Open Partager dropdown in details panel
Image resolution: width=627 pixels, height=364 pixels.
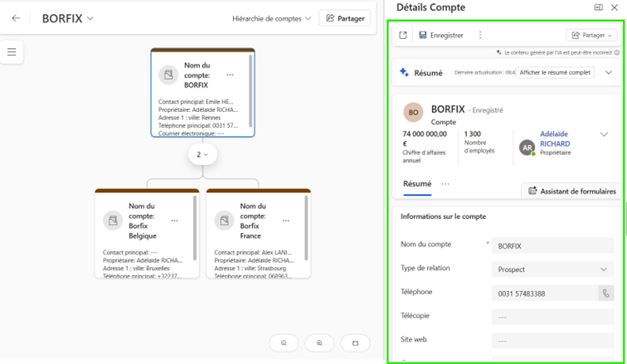tap(591, 35)
